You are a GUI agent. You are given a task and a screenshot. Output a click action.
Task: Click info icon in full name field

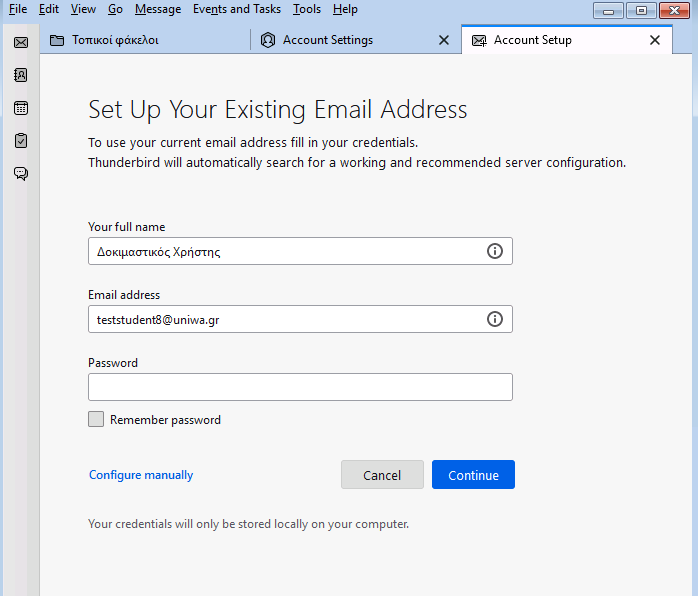click(x=495, y=251)
